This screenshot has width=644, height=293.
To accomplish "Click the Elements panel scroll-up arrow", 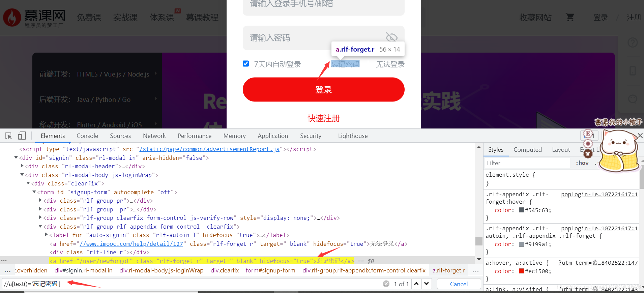I will [479, 147].
